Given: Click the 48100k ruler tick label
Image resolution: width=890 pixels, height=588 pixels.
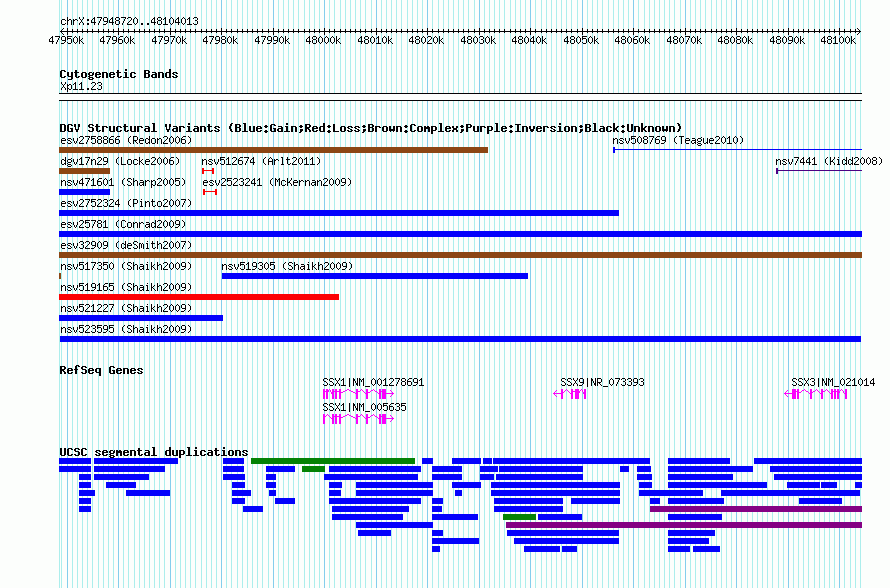Looking at the screenshot, I should pyautogui.click(x=838, y=40).
